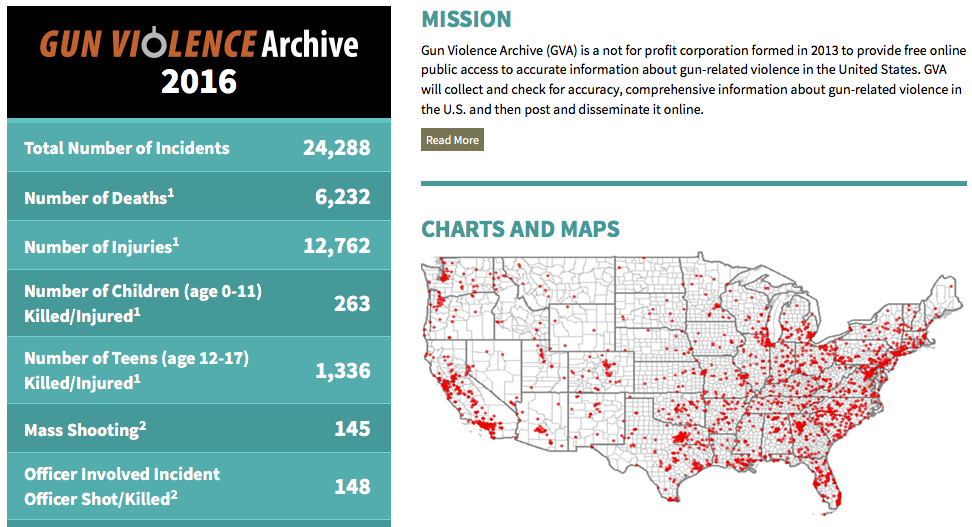The width and height of the screenshot is (972, 527).
Task: Click the 148 officer incident count
Action: (352, 486)
